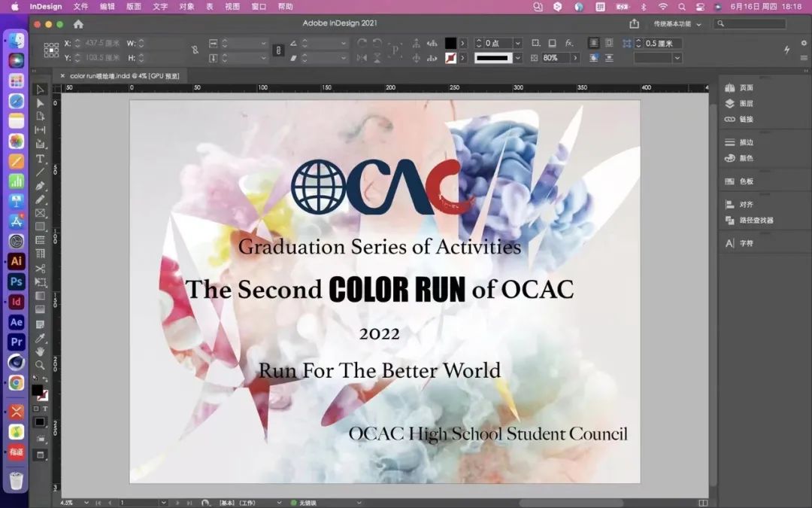Open the workspace switcher 传统基本功能
812x508 pixels.
[677, 24]
